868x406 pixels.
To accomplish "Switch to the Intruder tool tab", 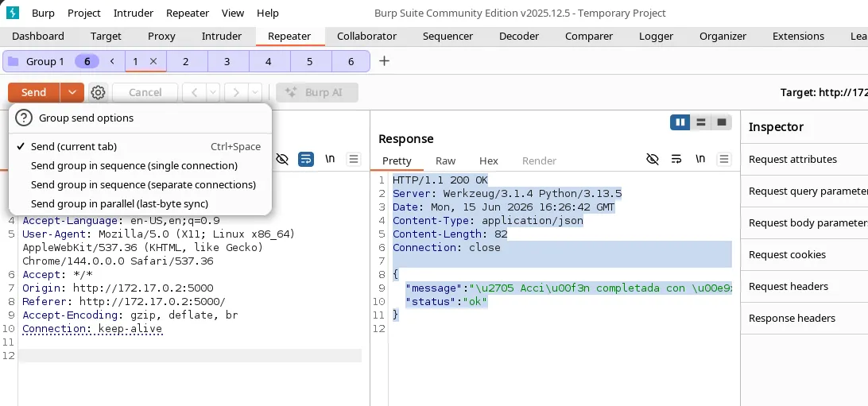I will [222, 36].
